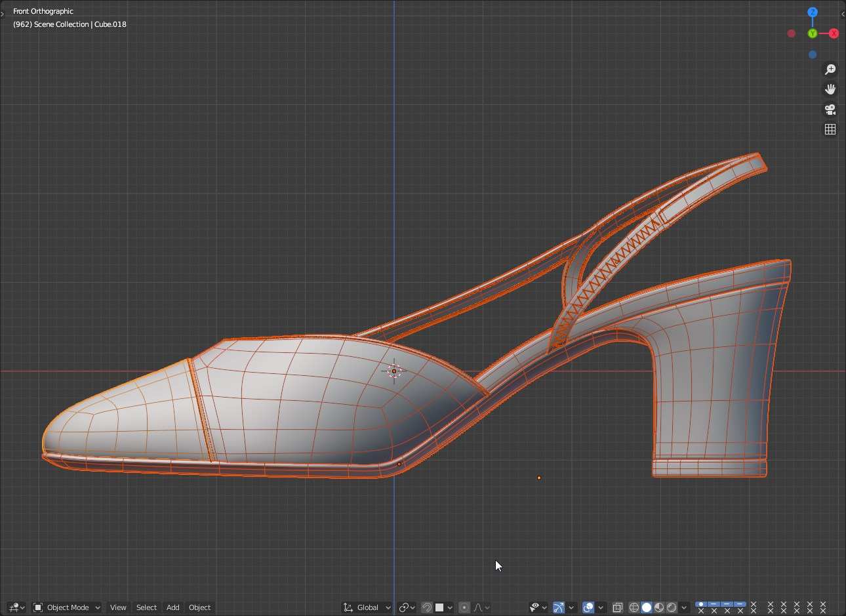The image size is (846, 616).
Task: Toggle viewport gizmos visibility
Action: point(559,607)
